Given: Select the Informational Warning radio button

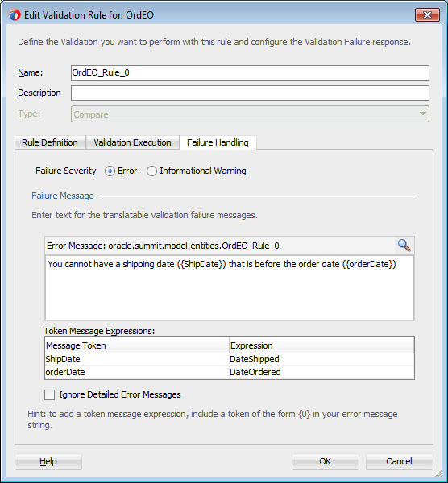Looking at the screenshot, I should pos(151,171).
